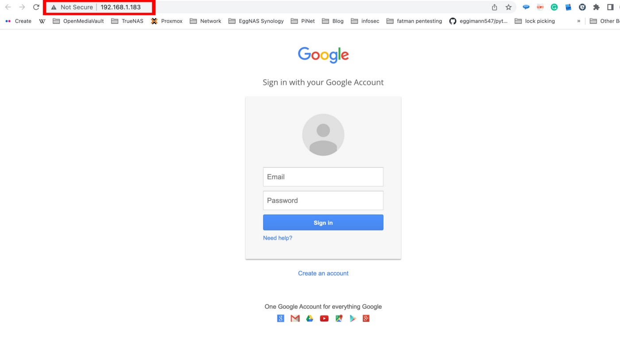
Task: Open the Extensions puzzle piece icon
Action: (x=597, y=7)
